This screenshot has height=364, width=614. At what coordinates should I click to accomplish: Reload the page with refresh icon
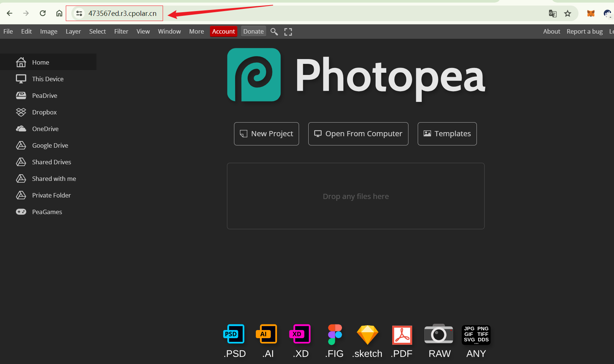(43, 13)
